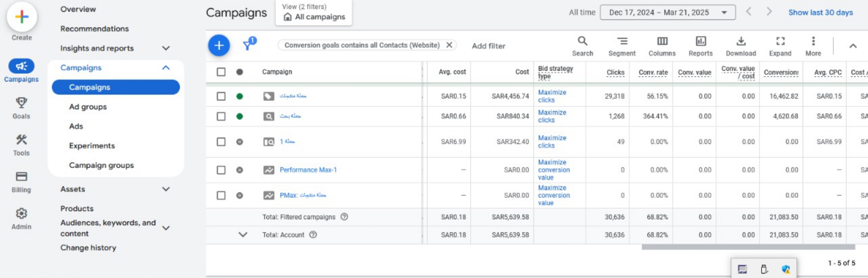Select checkbox for first campaign row
This screenshot has width=868, height=278.
point(221,96)
